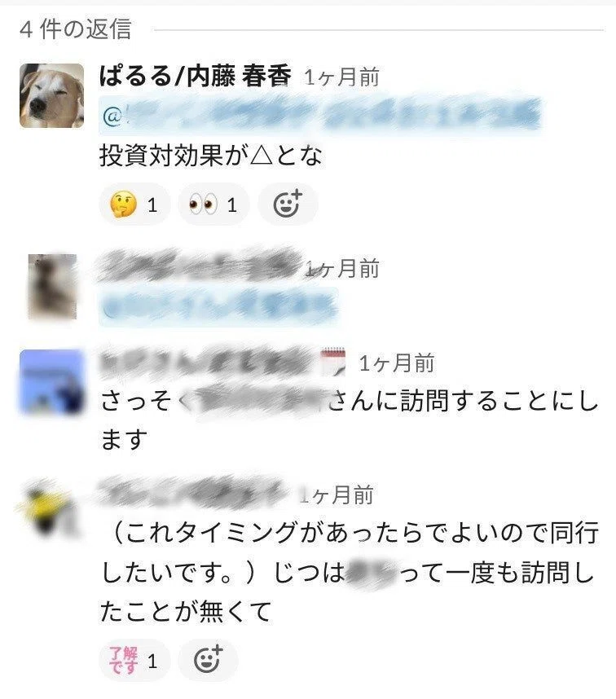
Task: Toggle the pink 了解です reaction
Action: point(134,661)
